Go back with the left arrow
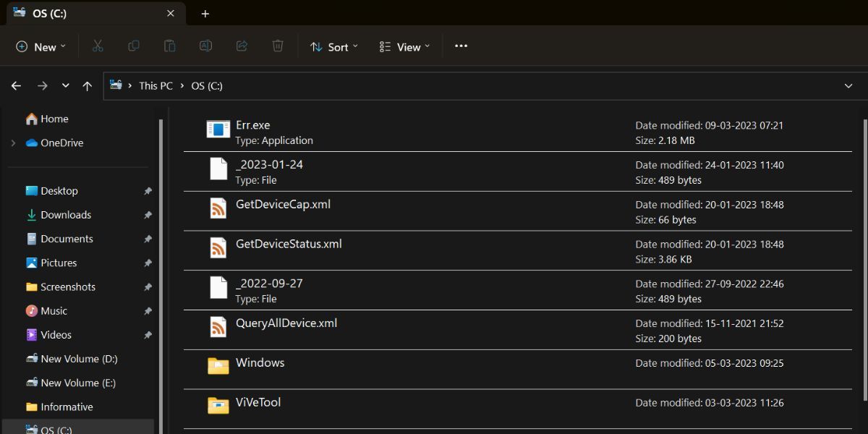The width and height of the screenshot is (868, 434). coord(17,85)
